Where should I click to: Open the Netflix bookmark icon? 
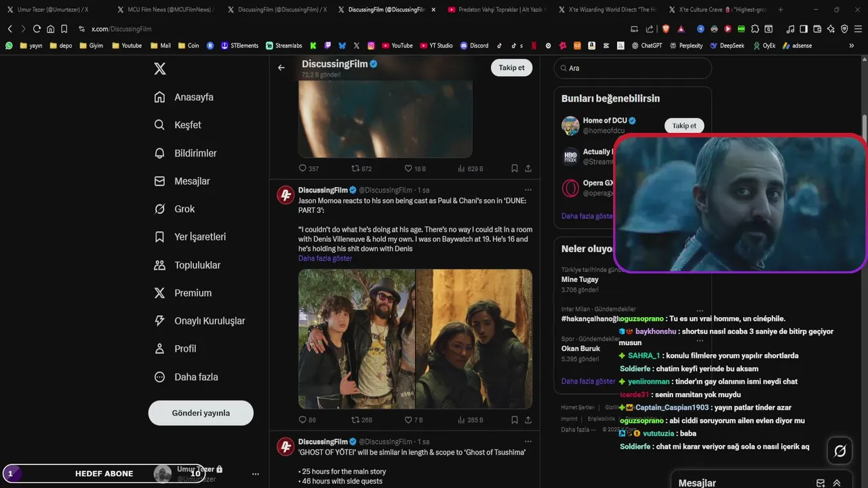click(533, 45)
